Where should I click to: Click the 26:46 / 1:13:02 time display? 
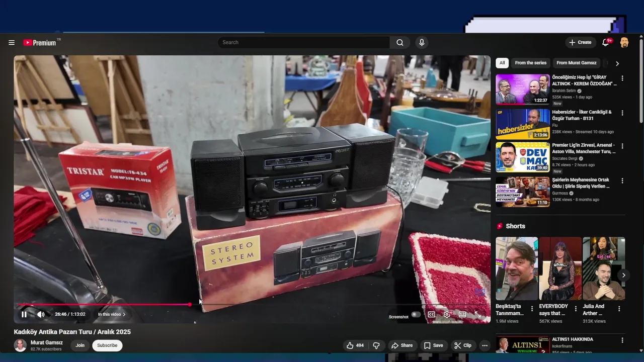[70, 314]
